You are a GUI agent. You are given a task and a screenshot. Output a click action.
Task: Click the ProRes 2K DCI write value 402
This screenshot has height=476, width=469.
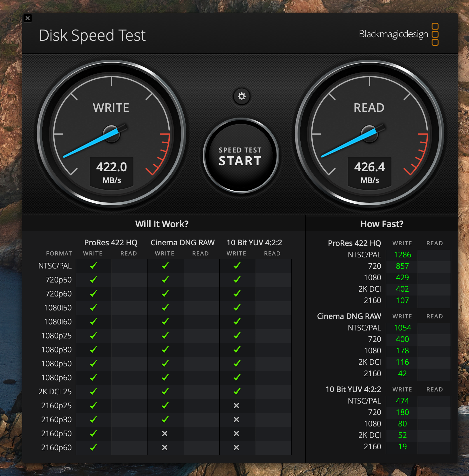(402, 289)
